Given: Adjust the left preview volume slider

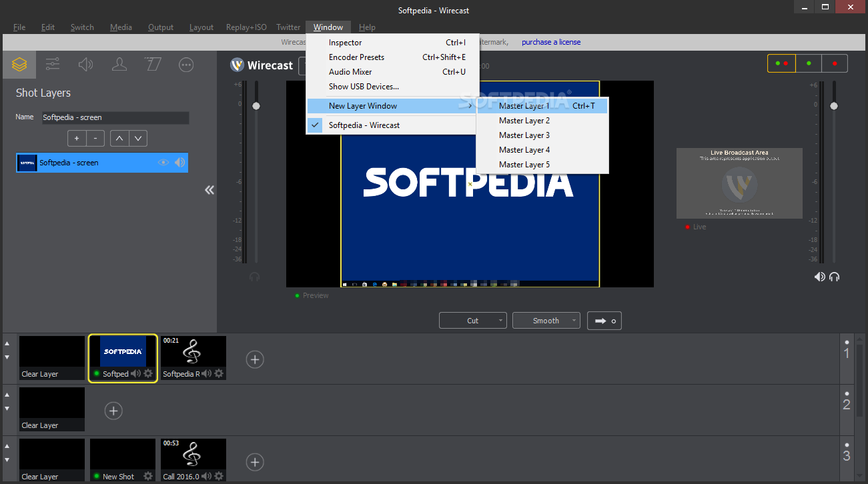Looking at the screenshot, I should tap(256, 106).
